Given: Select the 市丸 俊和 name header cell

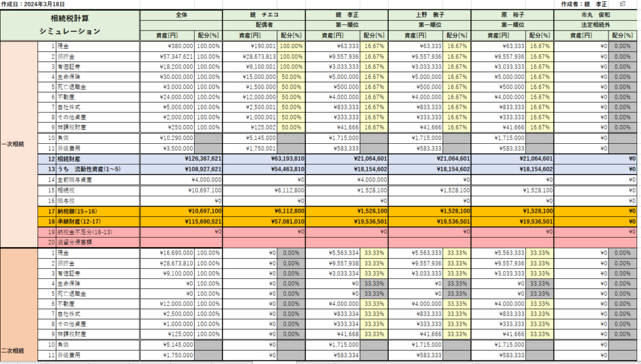Looking at the screenshot, I should [594, 14].
